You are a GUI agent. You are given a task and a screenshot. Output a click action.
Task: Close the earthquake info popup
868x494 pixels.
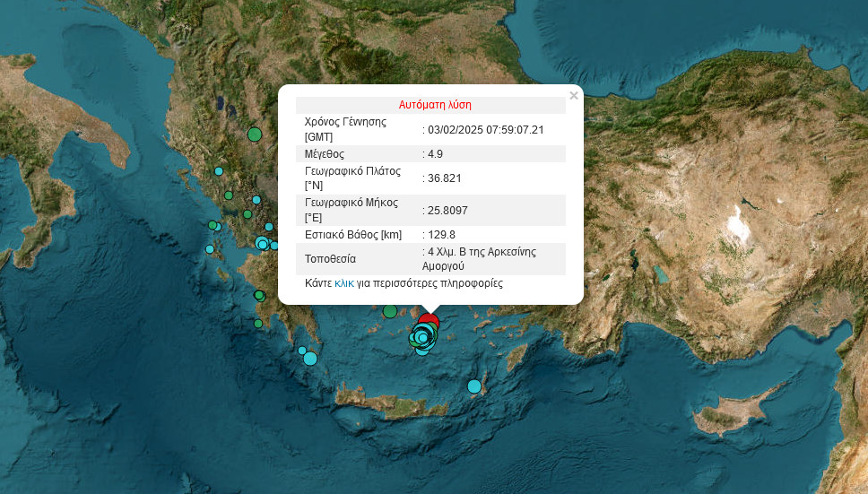click(574, 95)
